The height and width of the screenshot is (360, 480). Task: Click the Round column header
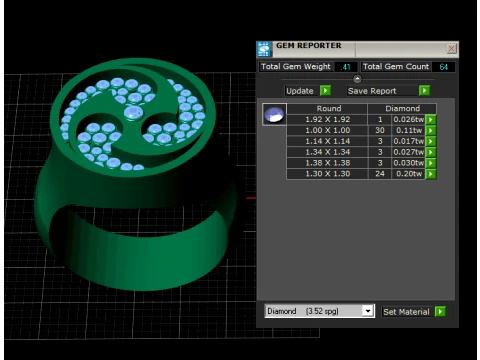tap(327, 109)
